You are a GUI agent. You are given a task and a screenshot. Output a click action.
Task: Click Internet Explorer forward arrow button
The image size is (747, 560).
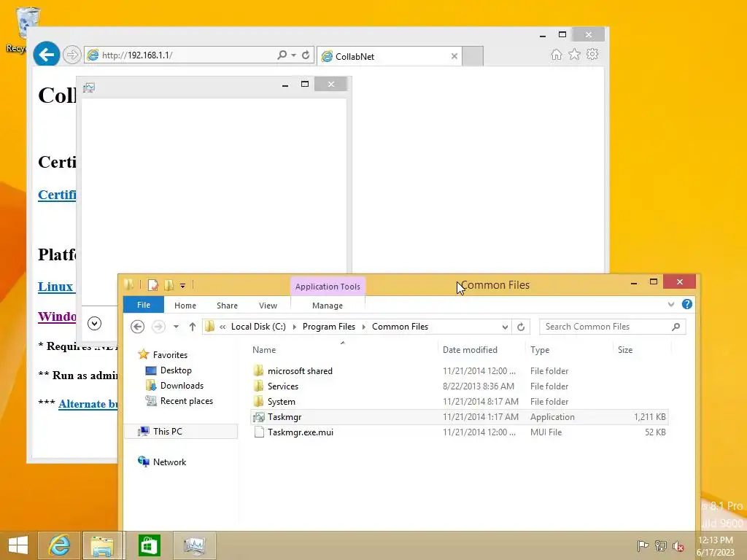point(72,55)
